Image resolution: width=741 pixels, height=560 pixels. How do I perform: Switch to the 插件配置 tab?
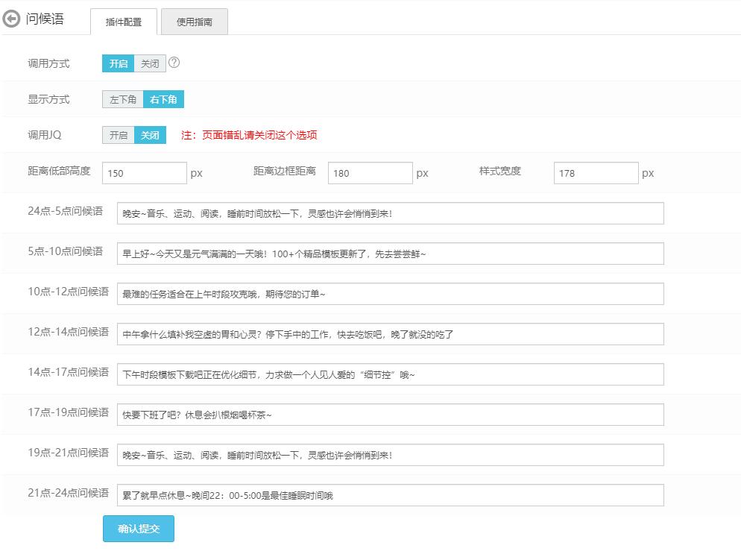tap(124, 22)
